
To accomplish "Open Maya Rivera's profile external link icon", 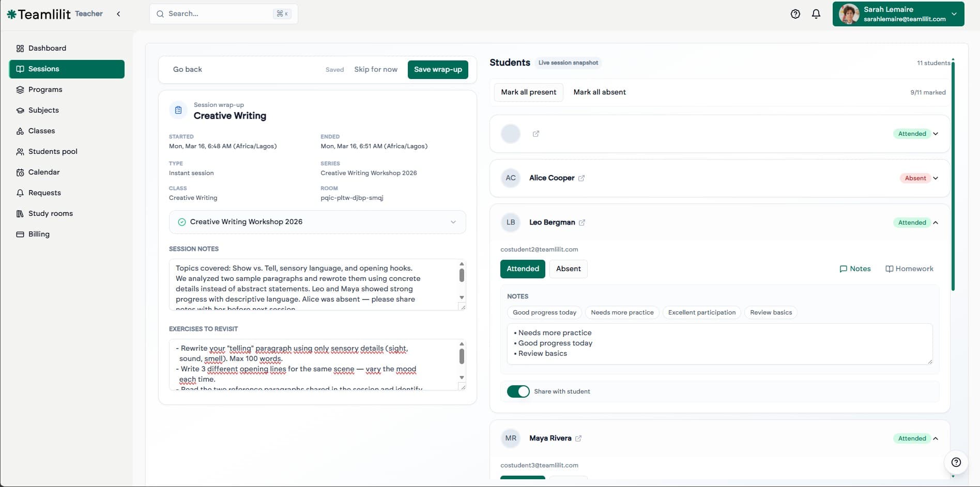I will pyautogui.click(x=578, y=438).
